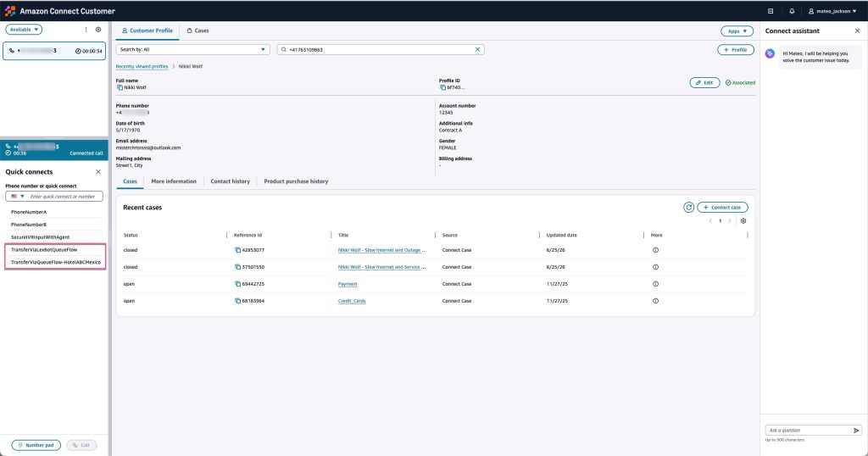This screenshot has height=456, width=868.
Task: Open the Apps dropdown
Action: 737,31
